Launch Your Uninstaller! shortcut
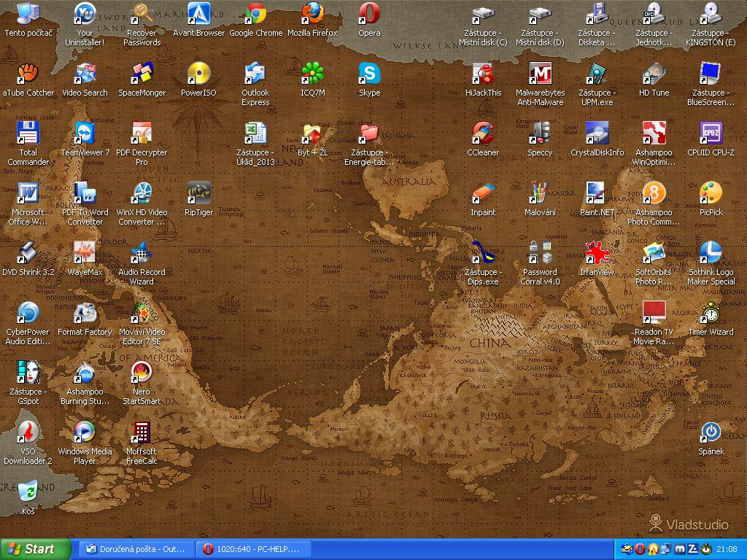 [85, 13]
